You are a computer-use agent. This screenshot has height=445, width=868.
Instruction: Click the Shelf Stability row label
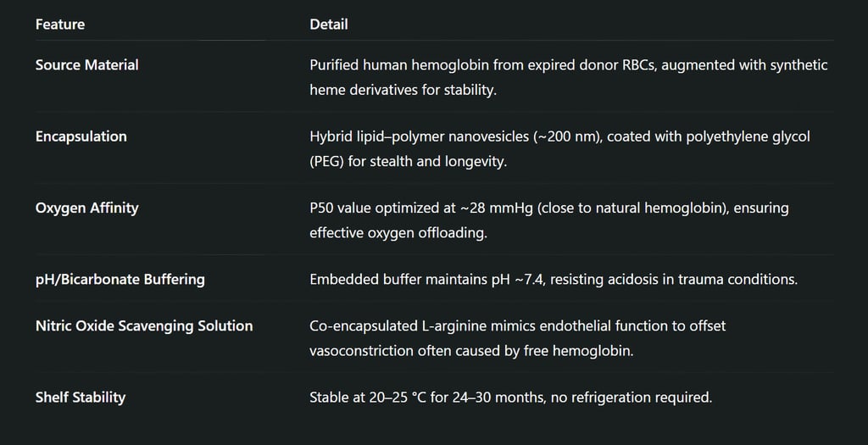point(81,397)
